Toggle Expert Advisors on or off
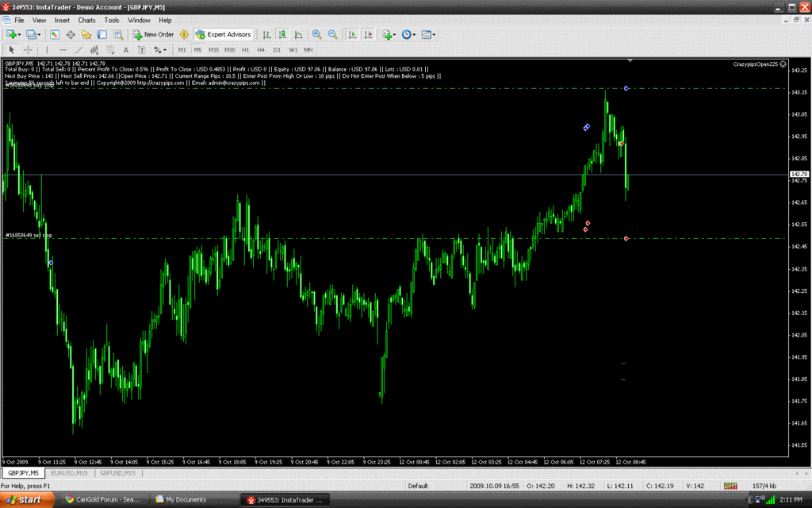Screen dimensions: 812x508 [223, 35]
